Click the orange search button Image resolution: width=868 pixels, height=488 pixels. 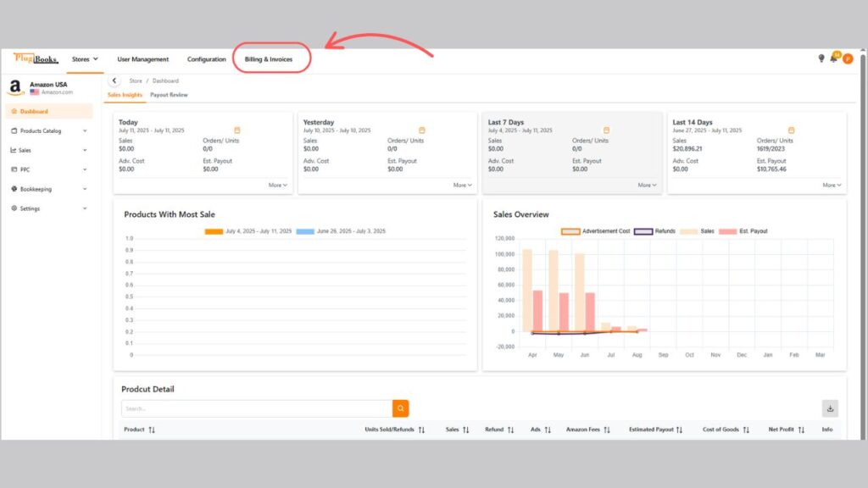[400, 408]
